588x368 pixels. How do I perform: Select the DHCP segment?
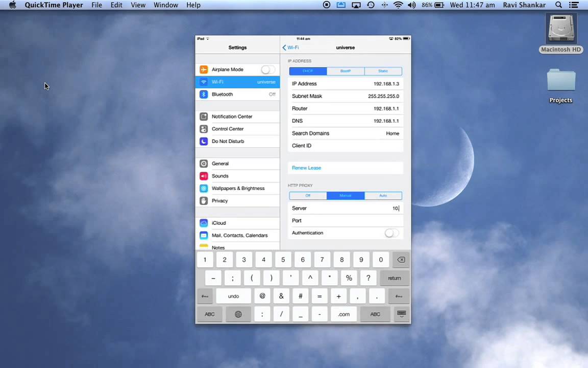coord(308,71)
